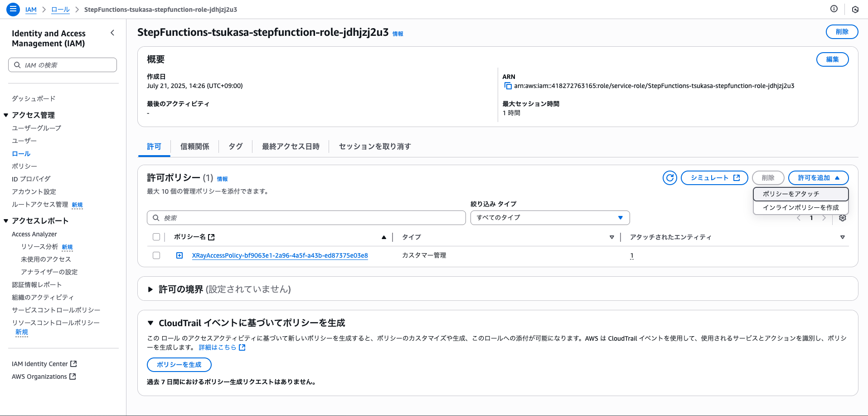Open 組織のアクティビティ in the sidebar
The image size is (868, 416).
pos(43,297)
